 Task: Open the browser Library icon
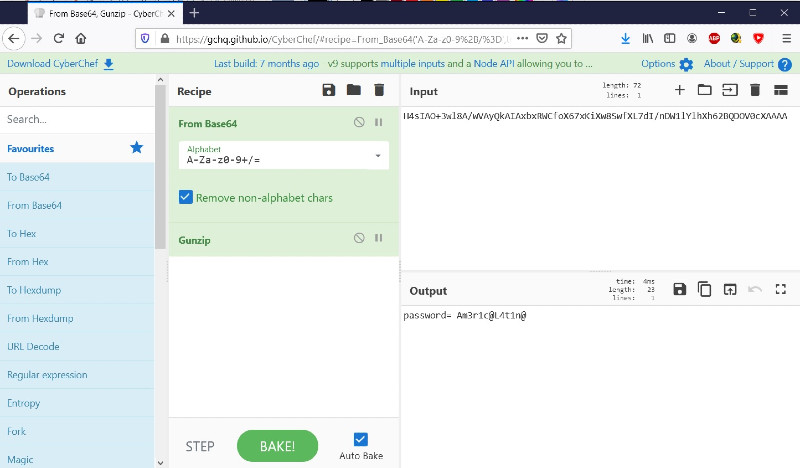[x=648, y=38]
